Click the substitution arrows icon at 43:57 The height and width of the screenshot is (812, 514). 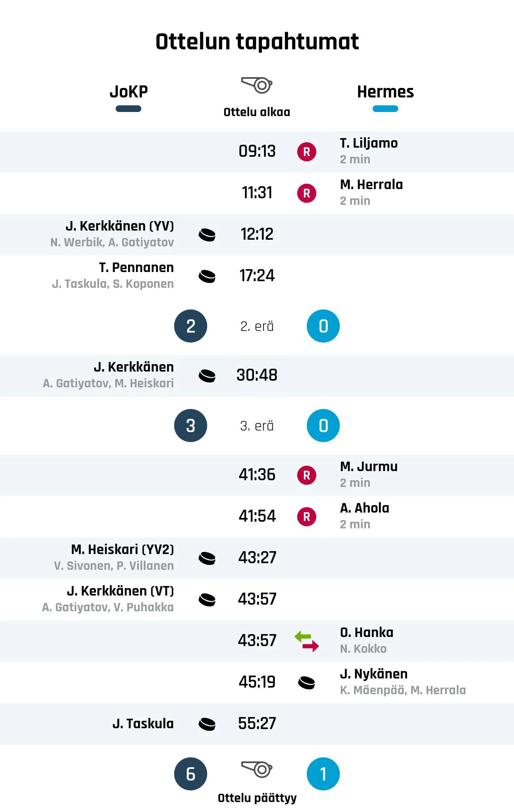tap(307, 641)
